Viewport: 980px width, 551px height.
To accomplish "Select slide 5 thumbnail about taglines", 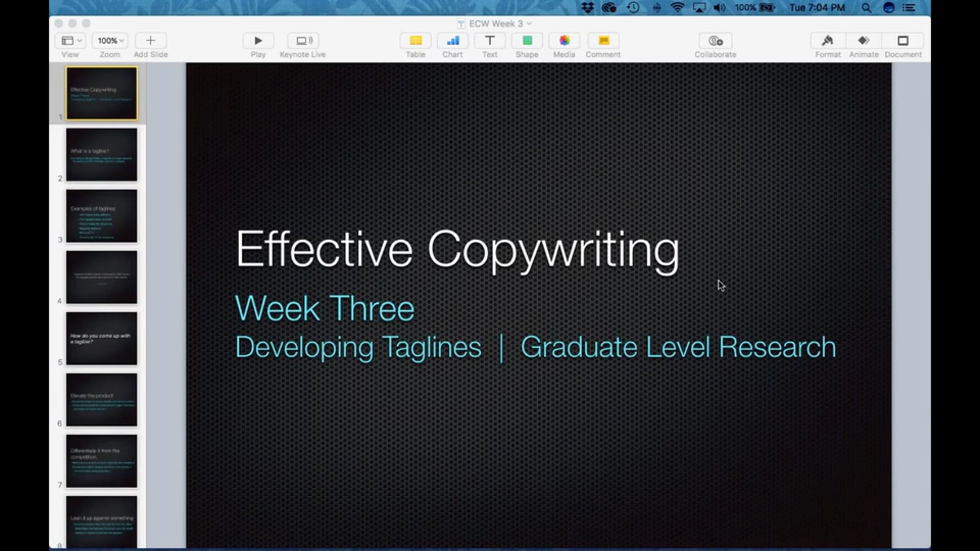I will (102, 338).
